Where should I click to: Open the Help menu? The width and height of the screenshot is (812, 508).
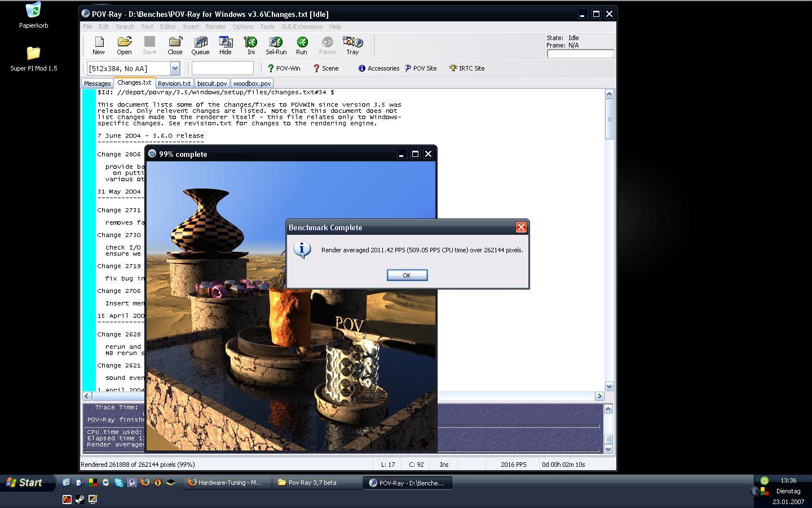pyautogui.click(x=335, y=27)
